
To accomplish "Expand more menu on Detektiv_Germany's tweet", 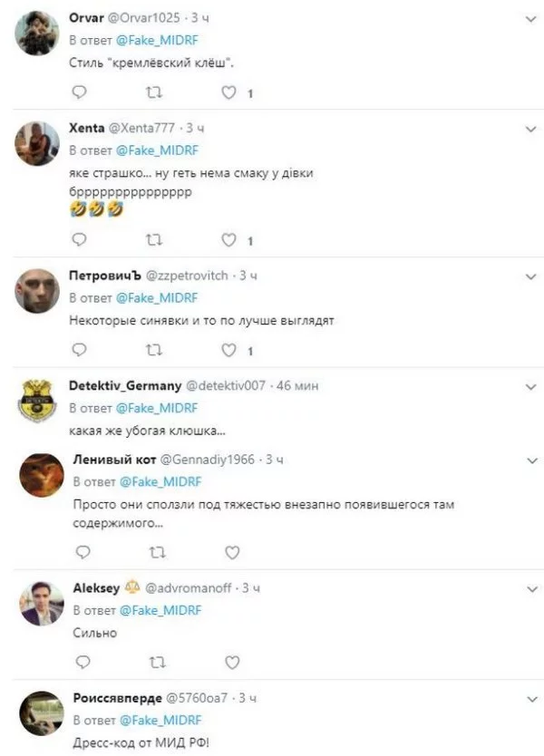I will pos(530,386).
